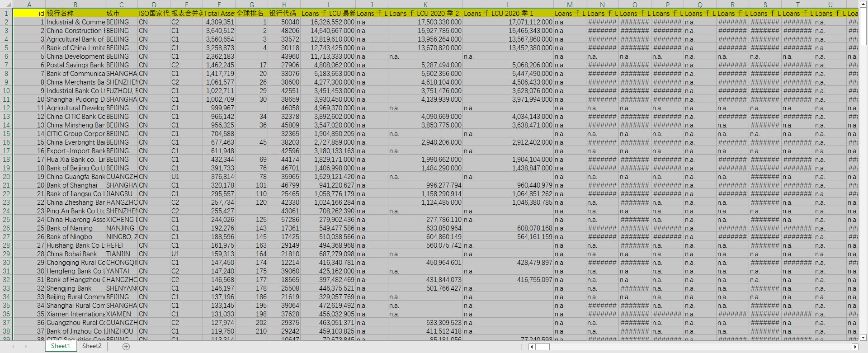The width and height of the screenshot is (868, 353).
Task: Select column H header
Action: coord(284,5)
